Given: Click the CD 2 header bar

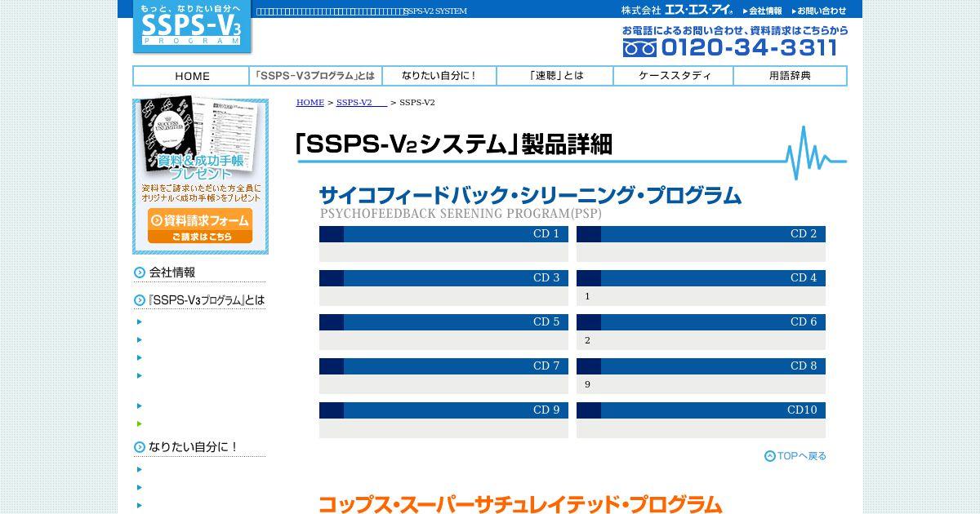Looking at the screenshot, I should pos(701,234).
